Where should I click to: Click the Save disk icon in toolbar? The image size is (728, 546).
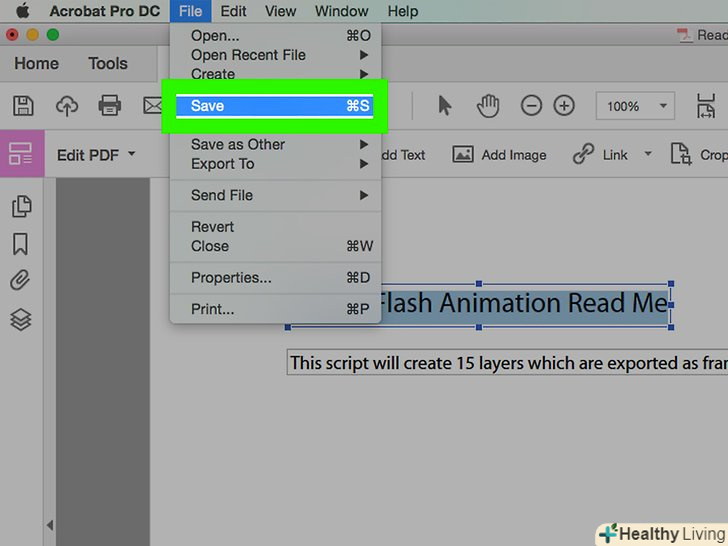(x=23, y=106)
